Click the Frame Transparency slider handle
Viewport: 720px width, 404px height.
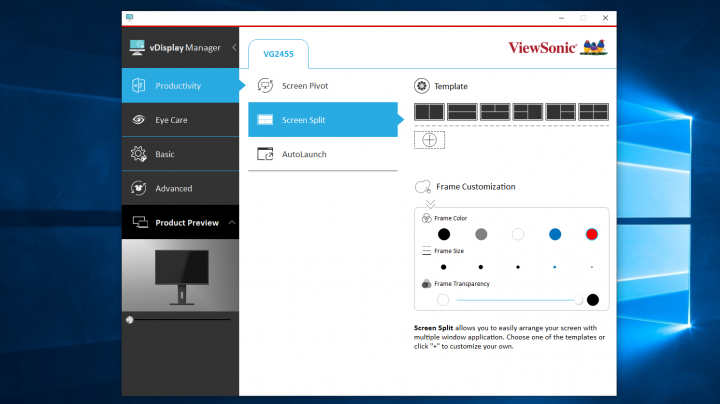coord(579,300)
